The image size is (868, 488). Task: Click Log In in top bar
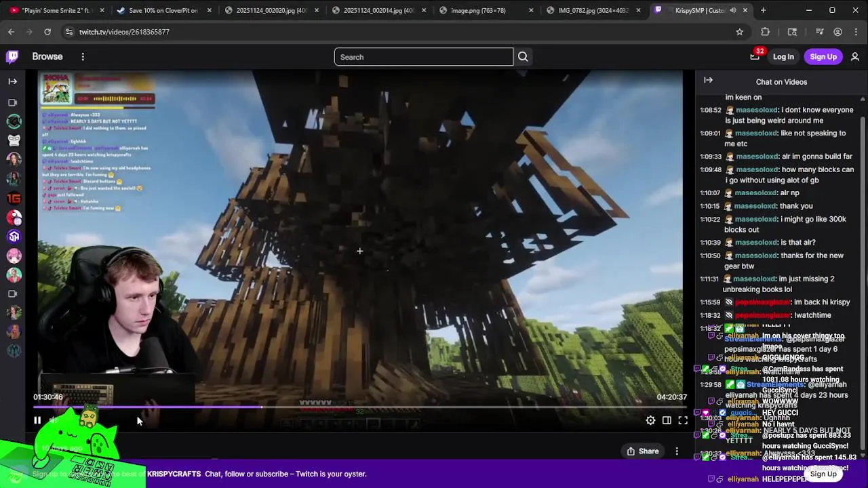click(x=783, y=57)
